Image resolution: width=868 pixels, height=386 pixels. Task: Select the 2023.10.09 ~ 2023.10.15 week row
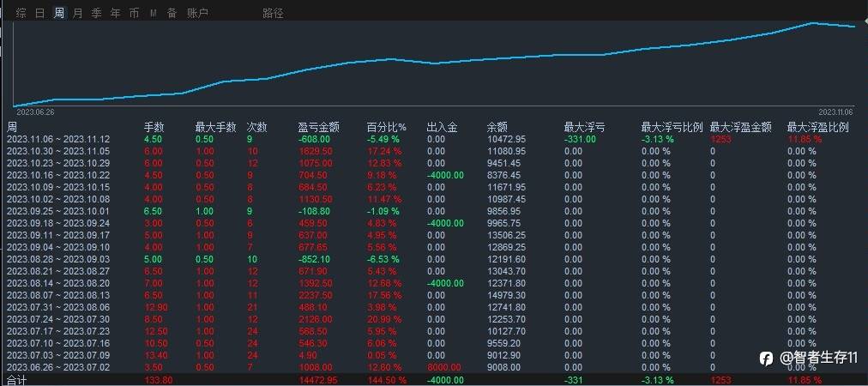pyautogui.click(x=434, y=187)
